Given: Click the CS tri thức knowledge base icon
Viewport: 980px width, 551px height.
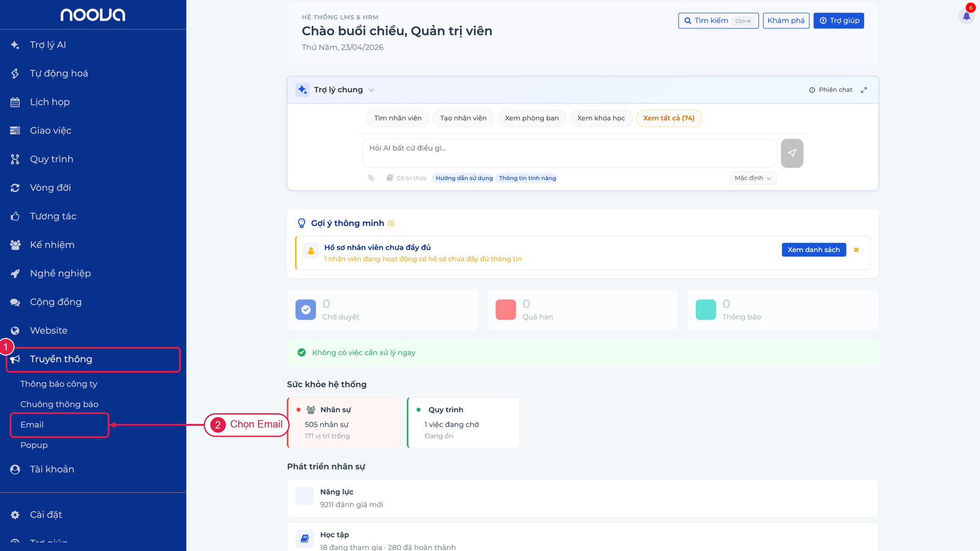Looking at the screenshot, I should [x=390, y=178].
